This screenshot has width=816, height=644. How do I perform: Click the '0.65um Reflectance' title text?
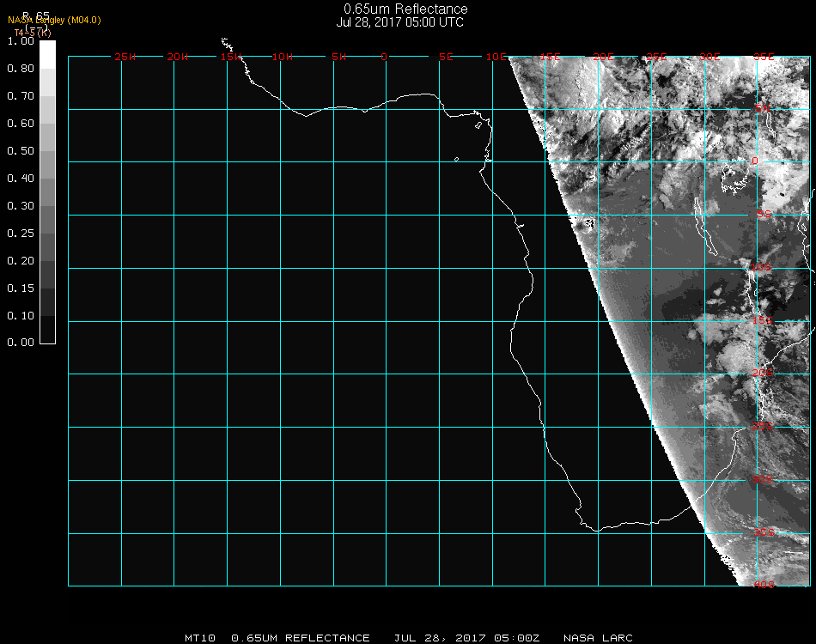pyautogui.click(x=405, y=9)
